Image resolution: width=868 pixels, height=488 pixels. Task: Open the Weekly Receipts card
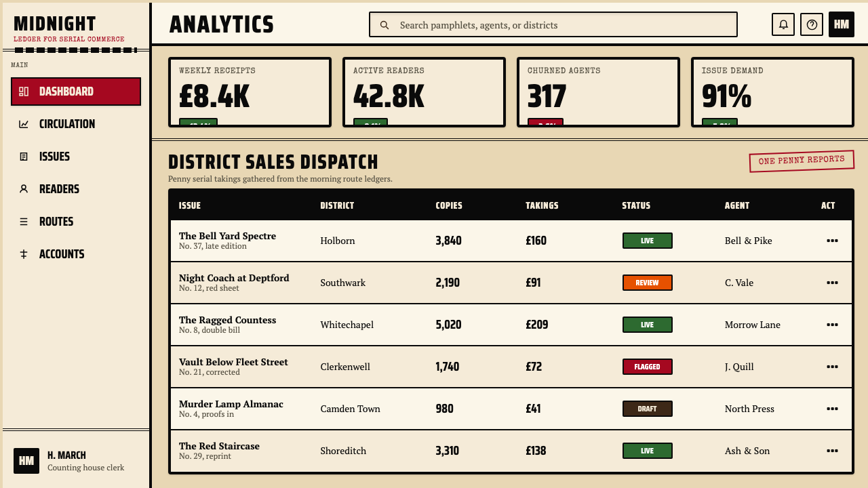pos(250,92)
